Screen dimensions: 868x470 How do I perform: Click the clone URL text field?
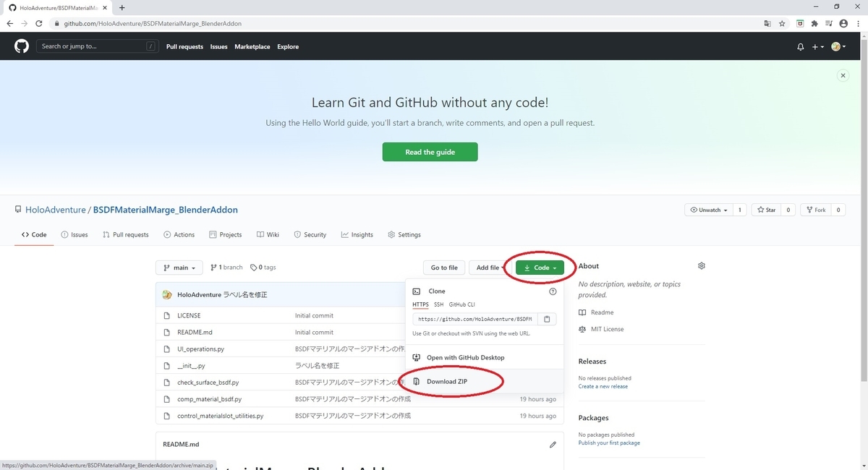click(475, 319)
